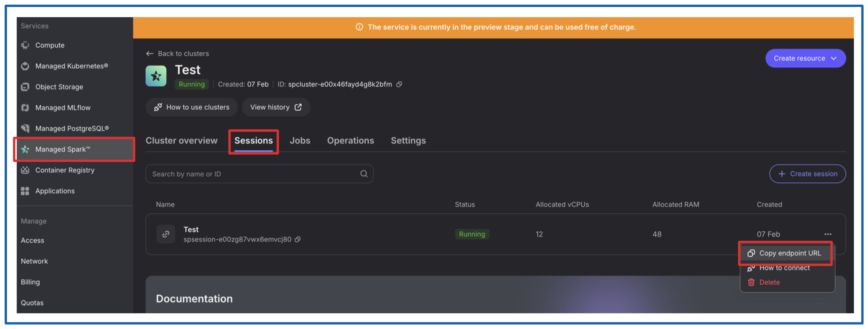Copy the session ID with copy icon
The height and width of the screenshot is (329, 868).
click(x=298, y=239)
